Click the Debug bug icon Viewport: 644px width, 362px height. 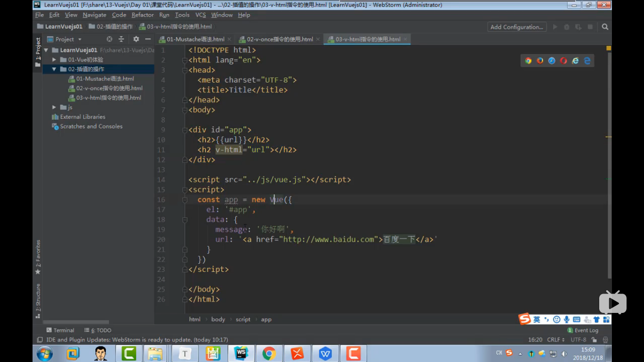coord(567,27)
